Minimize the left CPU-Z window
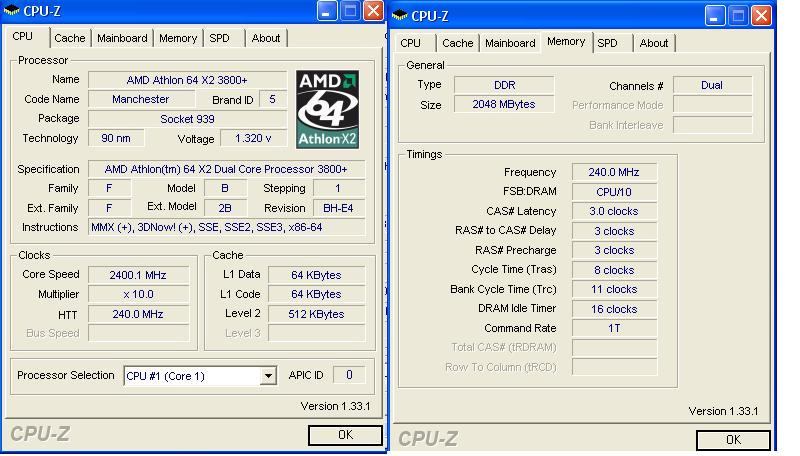Image resolution: width=800 pixels, height=456 pixels. (x=327, y=11)
